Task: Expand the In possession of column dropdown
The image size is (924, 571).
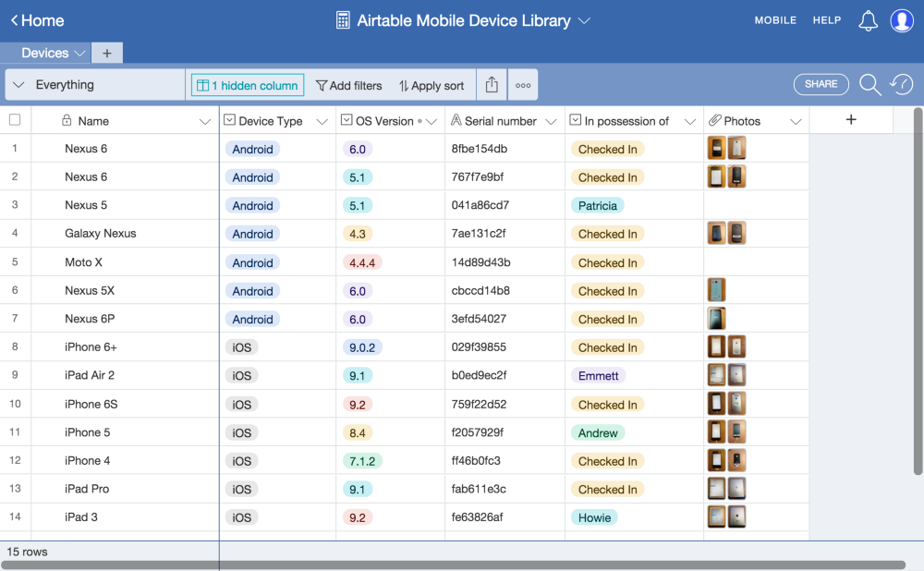Action: [x=689, y=121]
